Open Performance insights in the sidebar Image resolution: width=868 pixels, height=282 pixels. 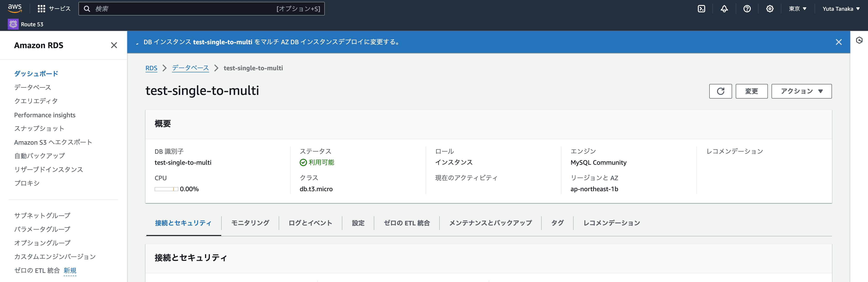pos(45,115)
